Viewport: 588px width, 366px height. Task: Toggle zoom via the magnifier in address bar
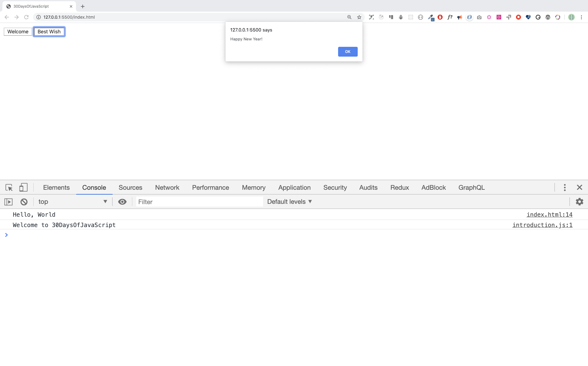pyautogui.click(x=349, y=17)
